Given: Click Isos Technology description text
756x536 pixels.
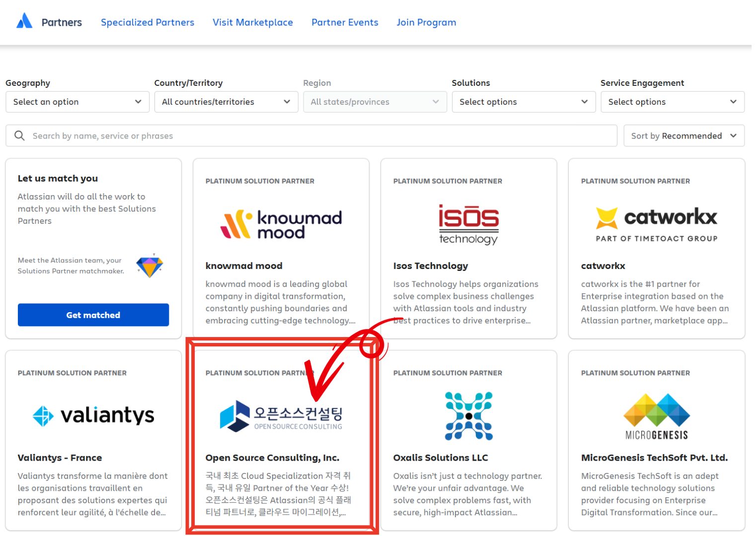Looking at the screenshot, I should [466, 302].
